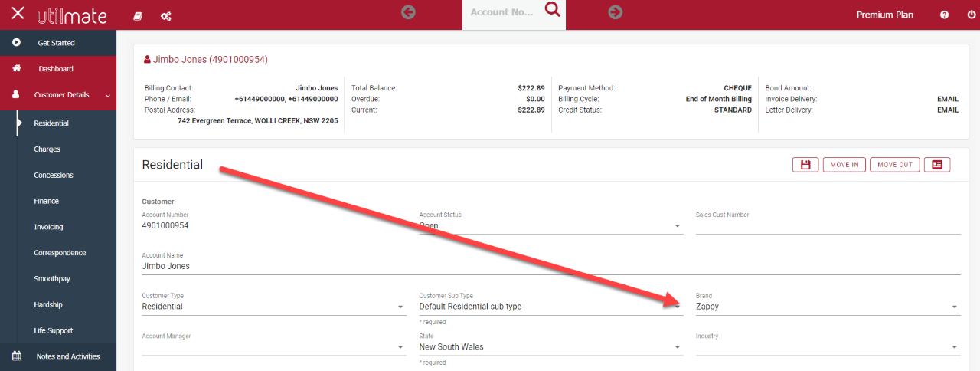Click the Invoice Delivery EMAIL value
Screen dimensions: 980x371
pos(948,99)
